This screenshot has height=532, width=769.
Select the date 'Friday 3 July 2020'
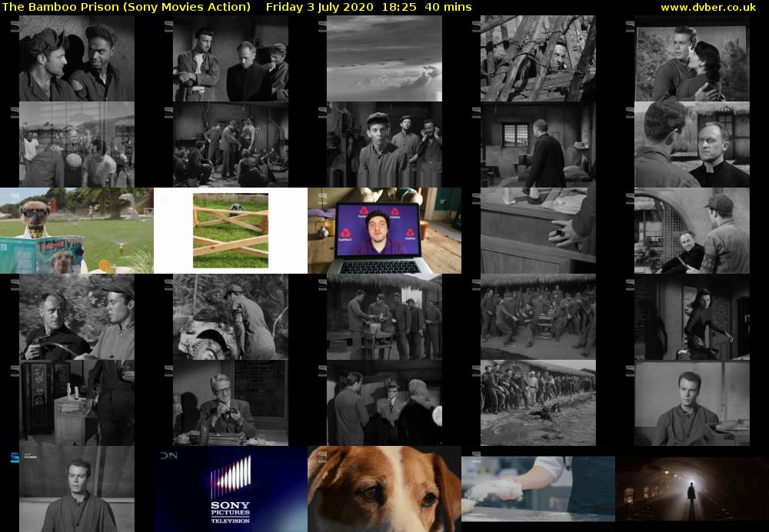pos(328,8)
